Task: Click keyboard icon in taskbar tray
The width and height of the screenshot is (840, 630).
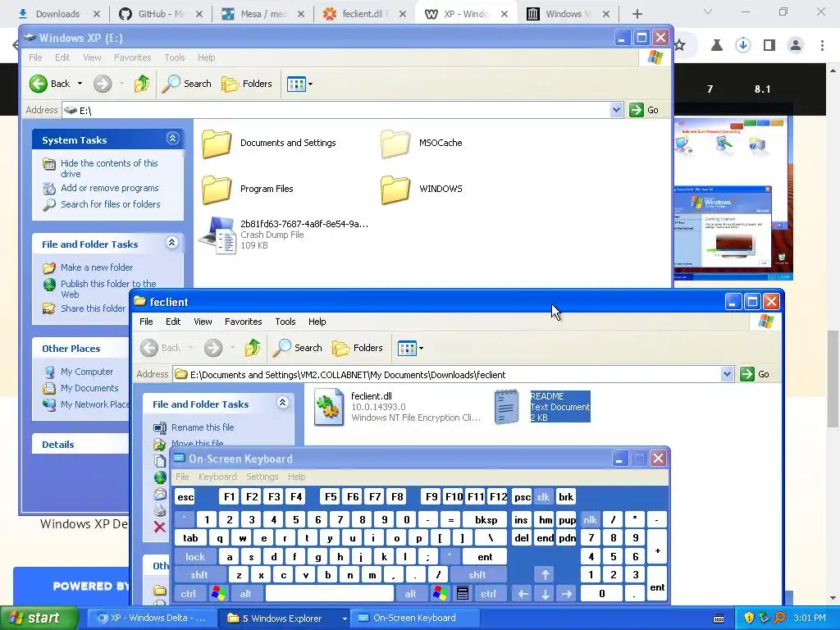Action: (x=719, y=619)
